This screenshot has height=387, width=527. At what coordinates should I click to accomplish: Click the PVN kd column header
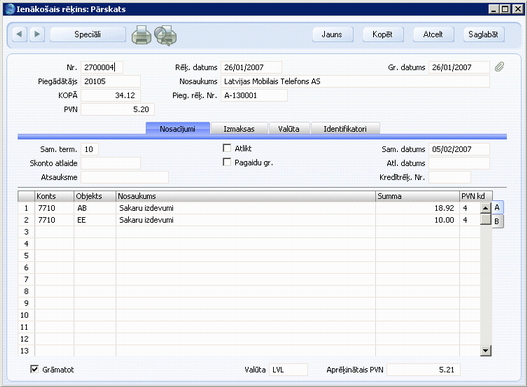[x=476, y=196]
